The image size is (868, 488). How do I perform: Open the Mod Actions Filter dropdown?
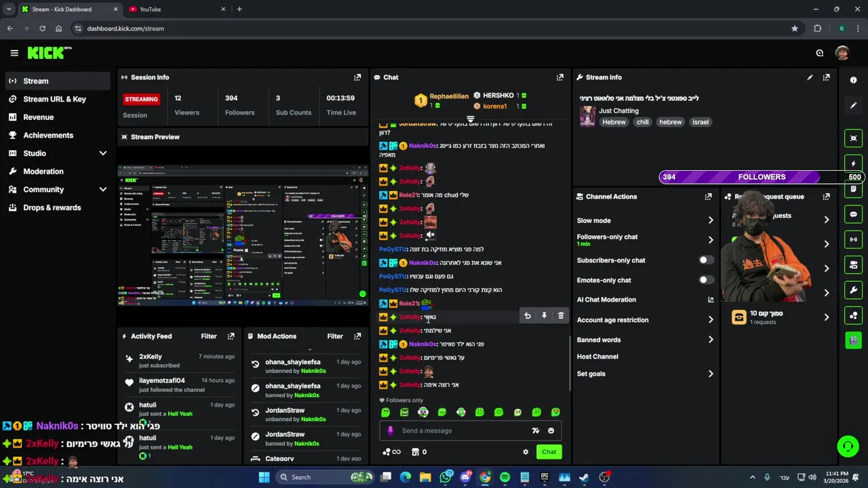tap(335, 336)
